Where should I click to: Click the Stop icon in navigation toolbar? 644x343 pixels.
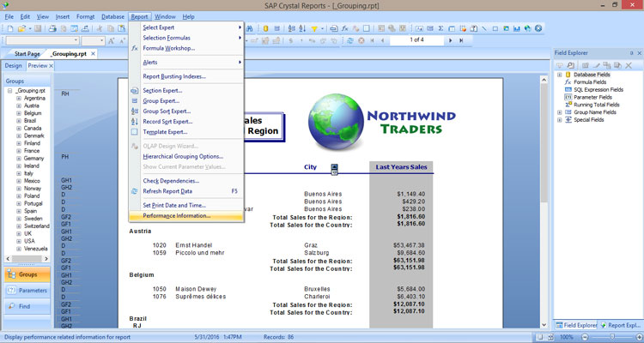(x=361, y=40)
